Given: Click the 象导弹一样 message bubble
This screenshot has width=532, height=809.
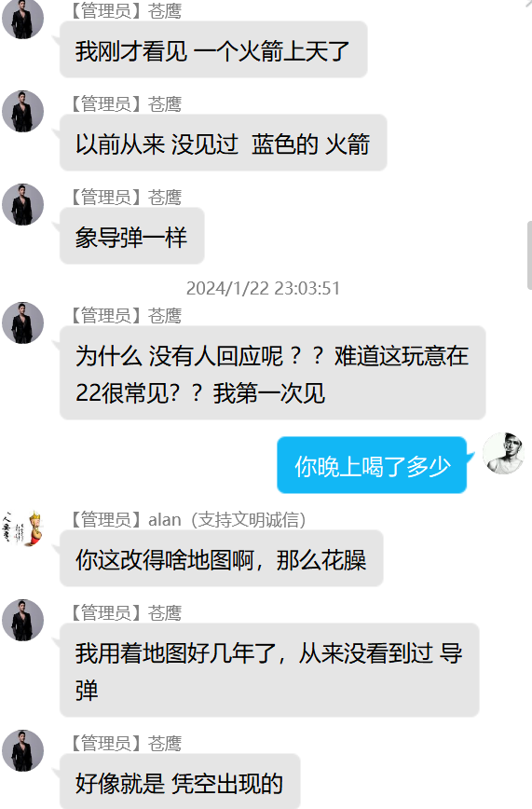Looking at the screenshot, I should (132, 236).
